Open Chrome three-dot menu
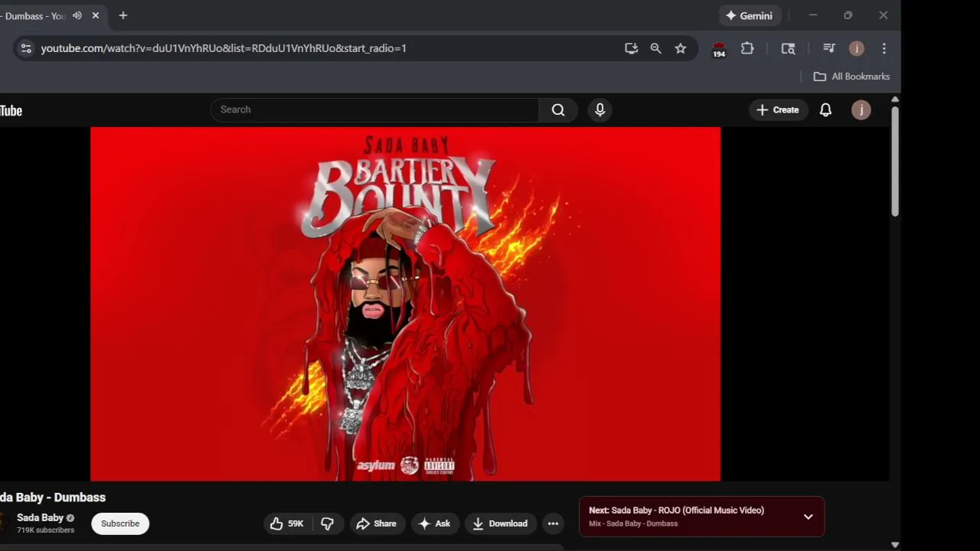Screen dimensions: 980x551 (884, 48)
